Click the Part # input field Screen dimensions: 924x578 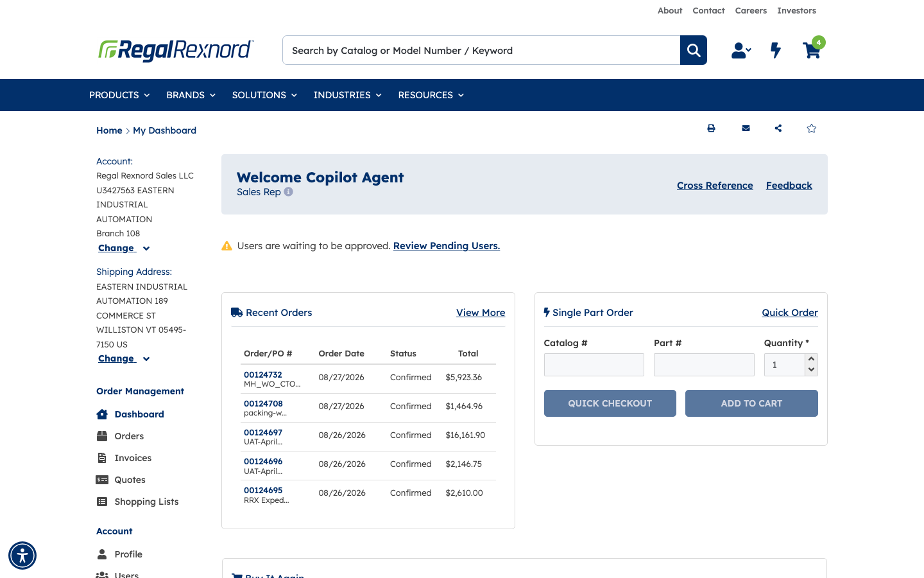pos(704,365)
